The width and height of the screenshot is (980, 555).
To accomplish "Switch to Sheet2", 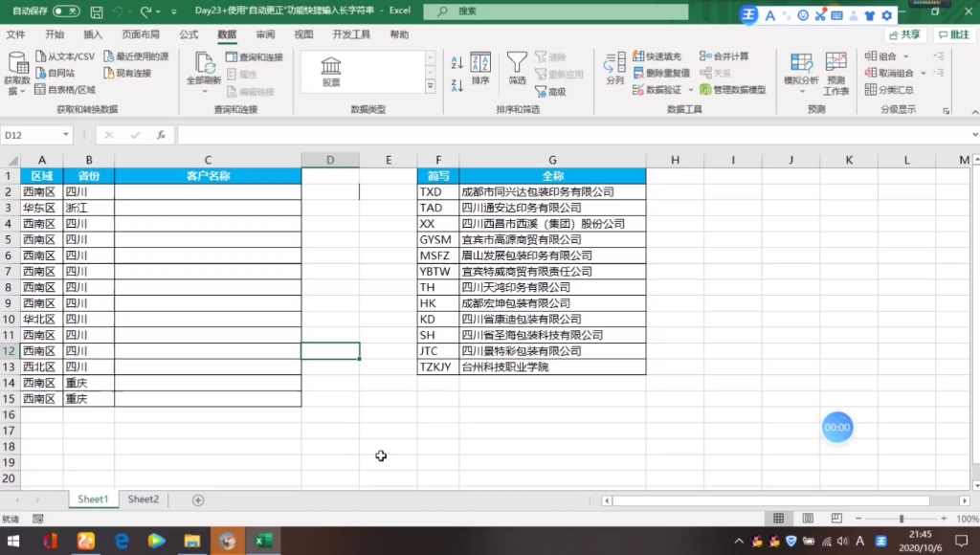I will click(x=142, y=499).
